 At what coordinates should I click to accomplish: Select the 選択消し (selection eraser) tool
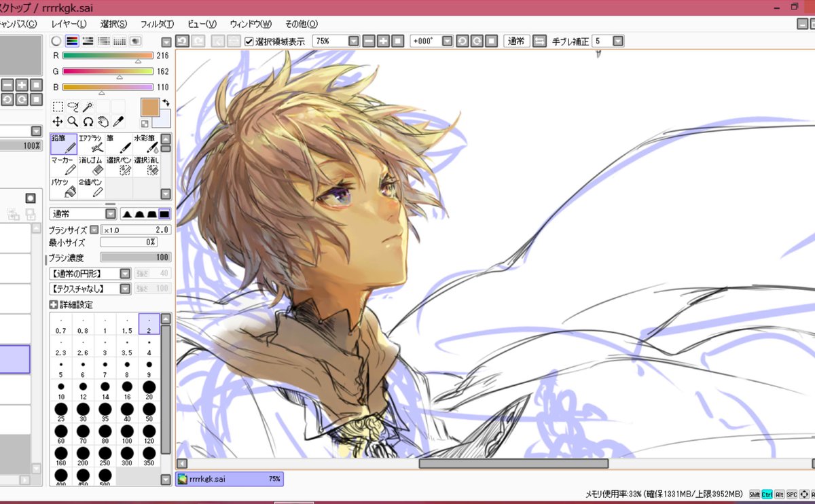pos(146,166)
